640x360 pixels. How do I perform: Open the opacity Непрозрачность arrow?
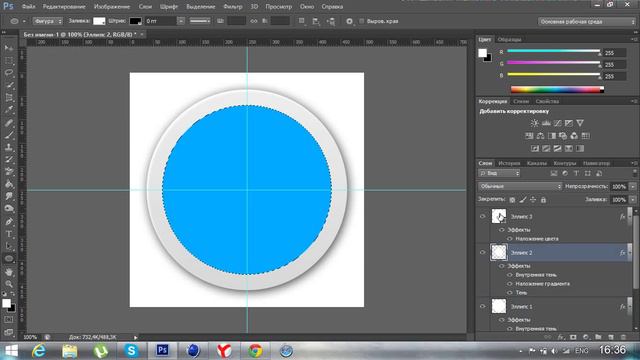[633, 187]
